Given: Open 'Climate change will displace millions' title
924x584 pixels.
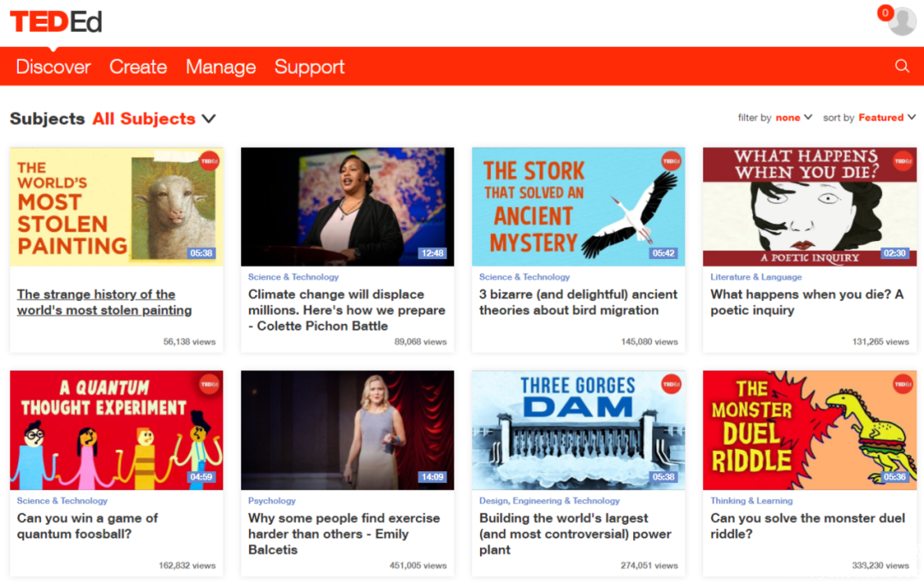Looking at the screenshot, I should pos(346,310).
